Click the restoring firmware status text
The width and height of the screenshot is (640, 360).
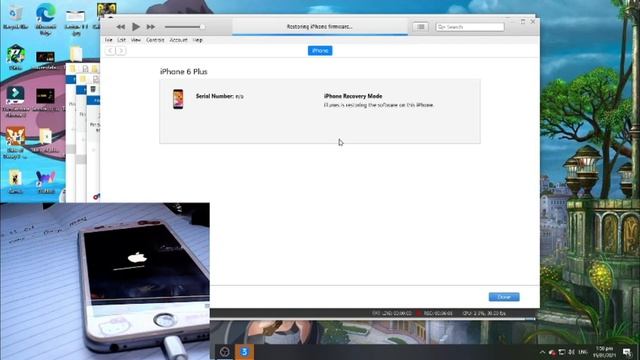tap(320, 27)
